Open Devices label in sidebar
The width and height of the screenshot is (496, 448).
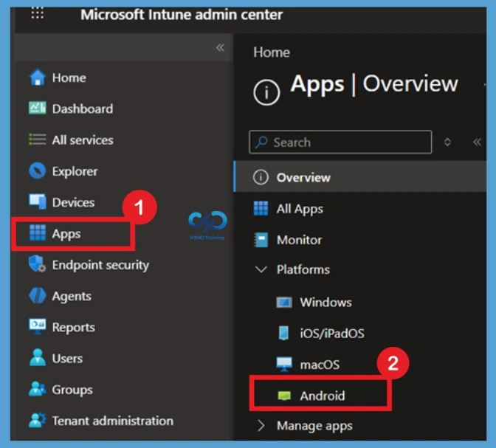(x=73, y=202)
